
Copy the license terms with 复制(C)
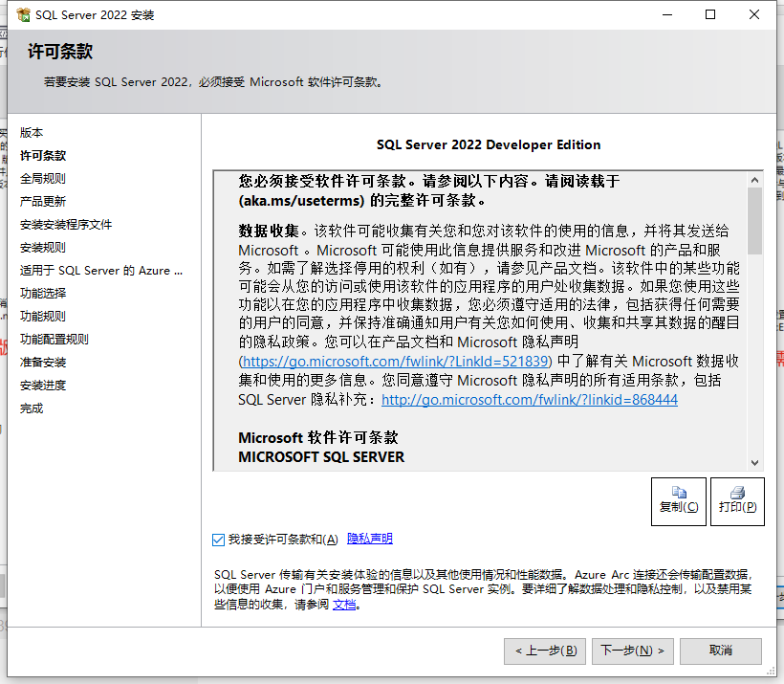679,501
